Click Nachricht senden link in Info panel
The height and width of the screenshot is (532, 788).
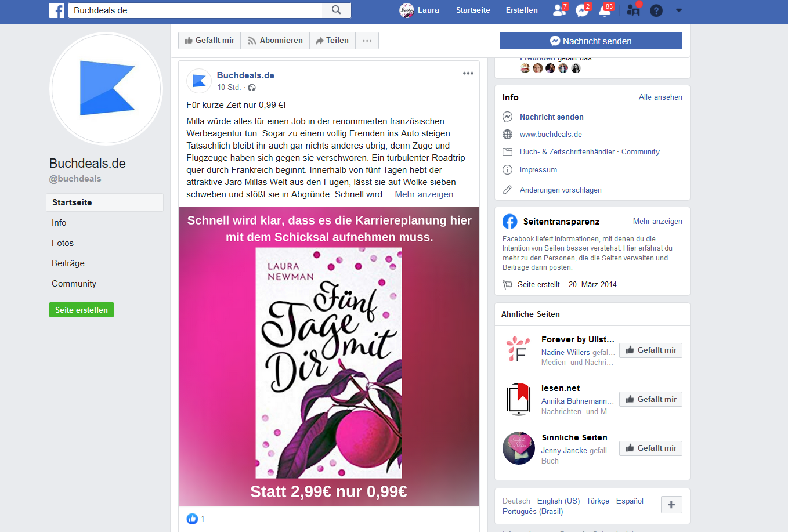[551, 117]
